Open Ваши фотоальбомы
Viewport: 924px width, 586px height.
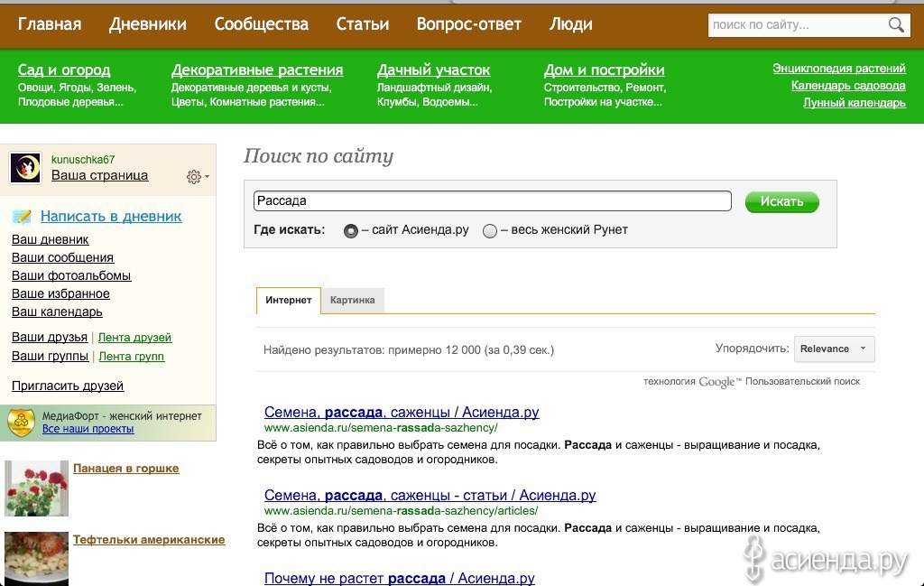[x=71, y=275]
